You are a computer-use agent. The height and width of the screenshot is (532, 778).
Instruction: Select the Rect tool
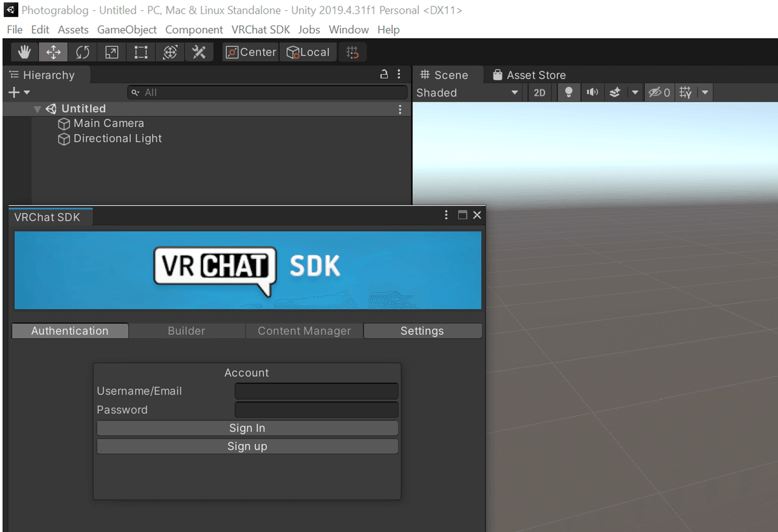141,52
